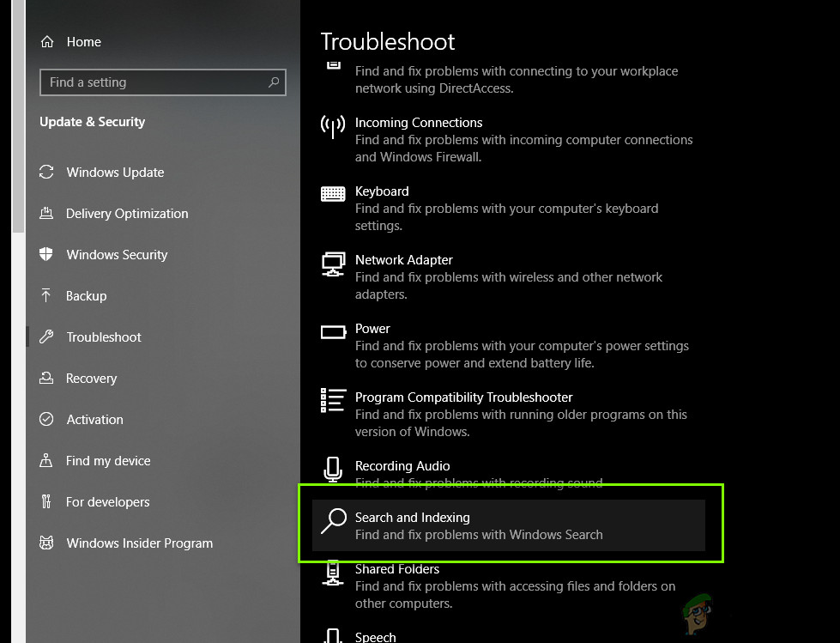The height and width of the screenshot is (643, 840).
Task: Click the Incoming Connections antenna icon
Action: 333,126
